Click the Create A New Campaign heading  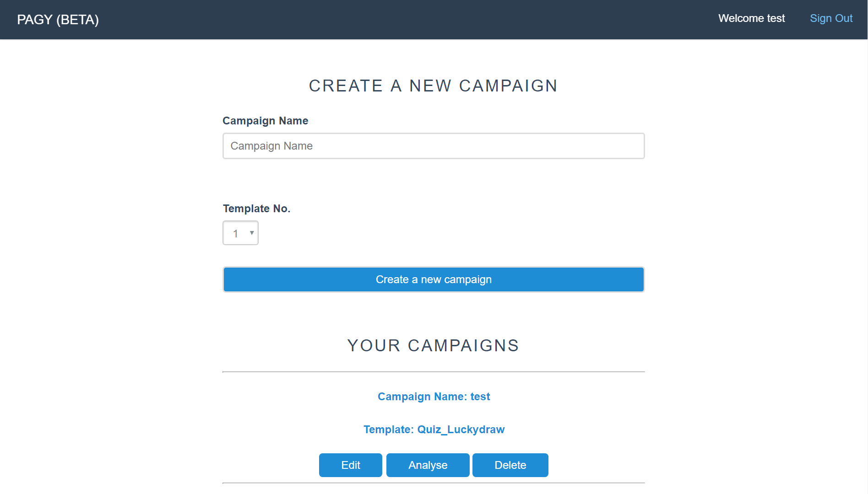coord(433,86)
